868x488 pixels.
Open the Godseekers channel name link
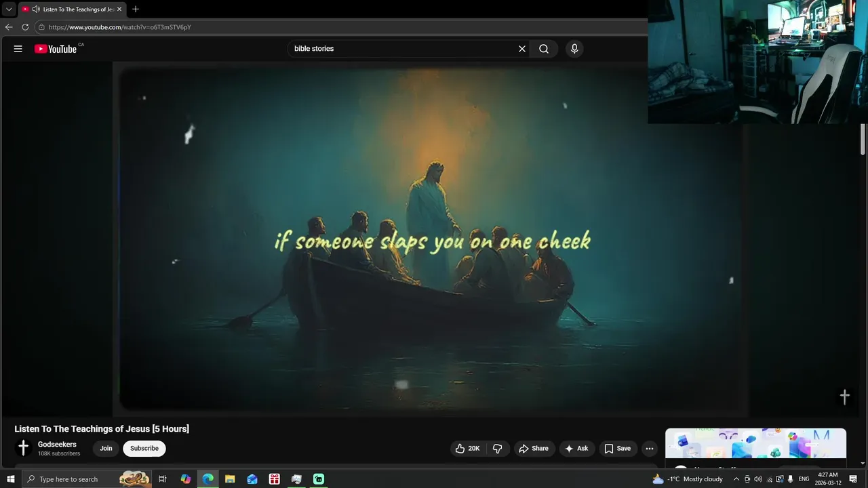coord(57,445)
